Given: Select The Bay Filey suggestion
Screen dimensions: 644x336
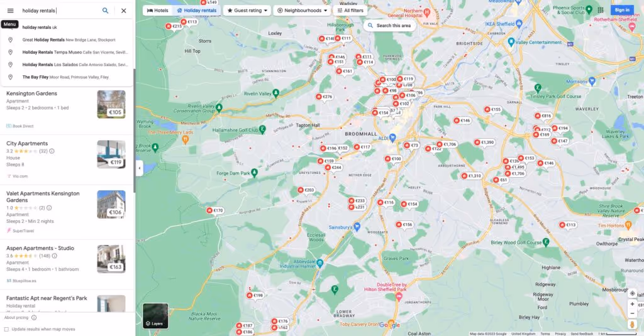Looking at the screenshot, I should tap(67, 77).
